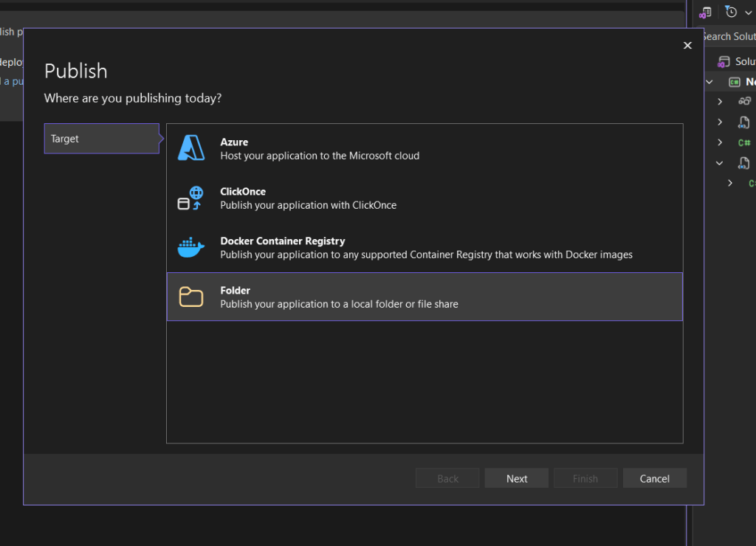Screen dimensions: 756x546
Task: Click the C# project icon in Solution Explorer
Action: pyautogui.click(x=735, y=82)
